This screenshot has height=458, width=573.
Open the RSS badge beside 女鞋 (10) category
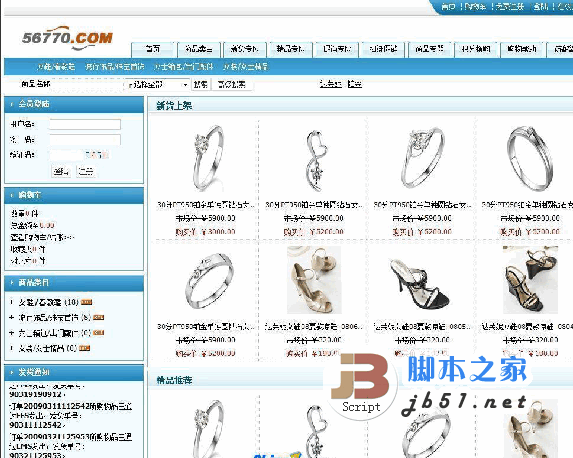click(86, 302)
